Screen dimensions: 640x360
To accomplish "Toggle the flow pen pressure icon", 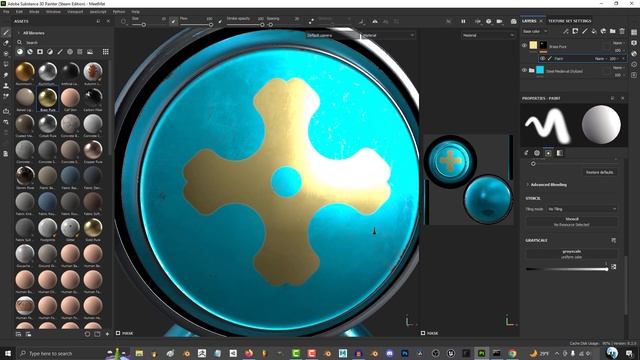I will coord(220,21).
